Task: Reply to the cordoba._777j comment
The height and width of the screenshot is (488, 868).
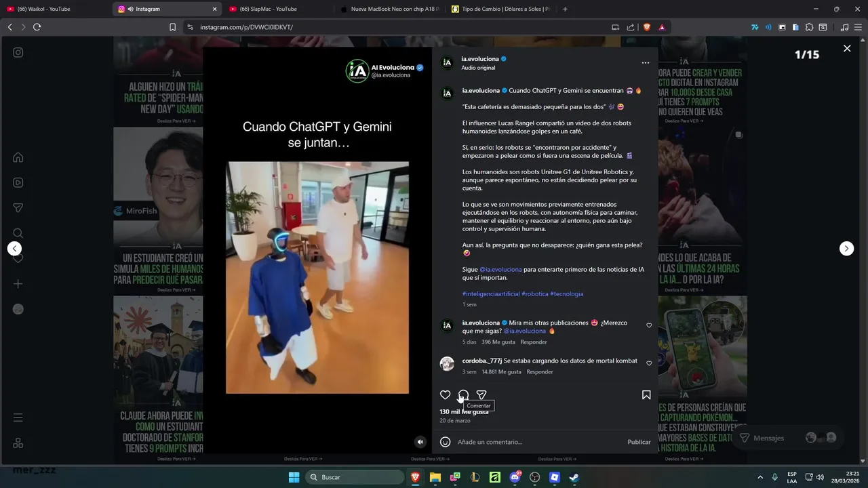Action: pos(540,371)
